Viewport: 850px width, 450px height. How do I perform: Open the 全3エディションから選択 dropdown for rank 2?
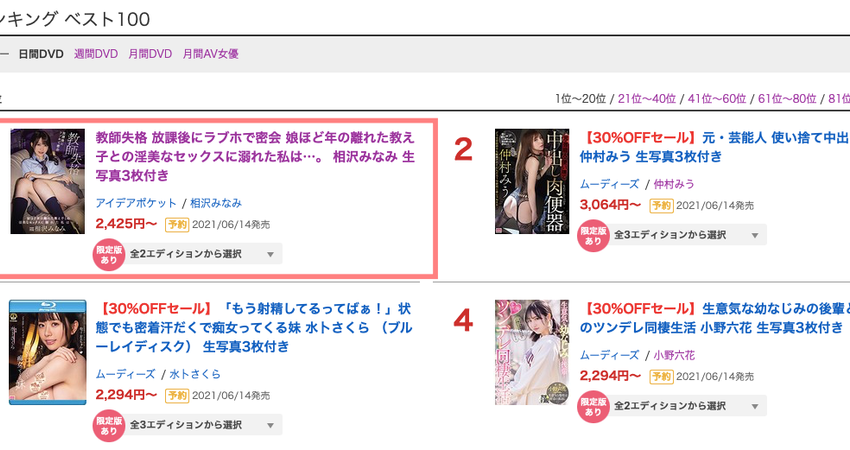point(686,235)
